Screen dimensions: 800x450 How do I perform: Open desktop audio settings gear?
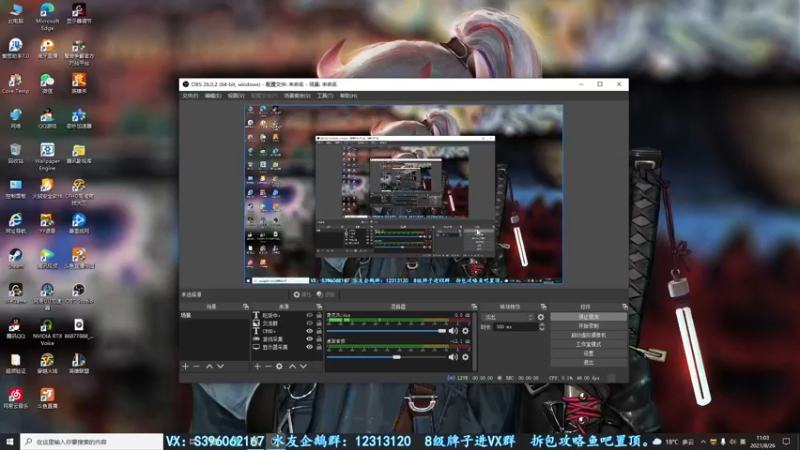(x=465, y=357)
